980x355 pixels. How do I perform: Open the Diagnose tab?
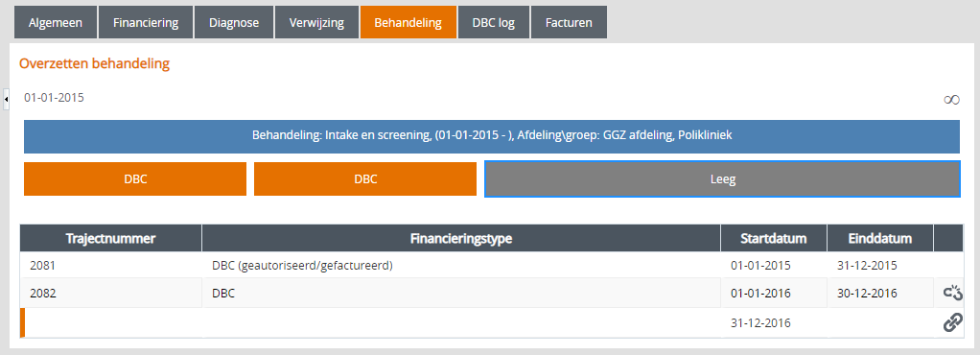tap(234, 22)
